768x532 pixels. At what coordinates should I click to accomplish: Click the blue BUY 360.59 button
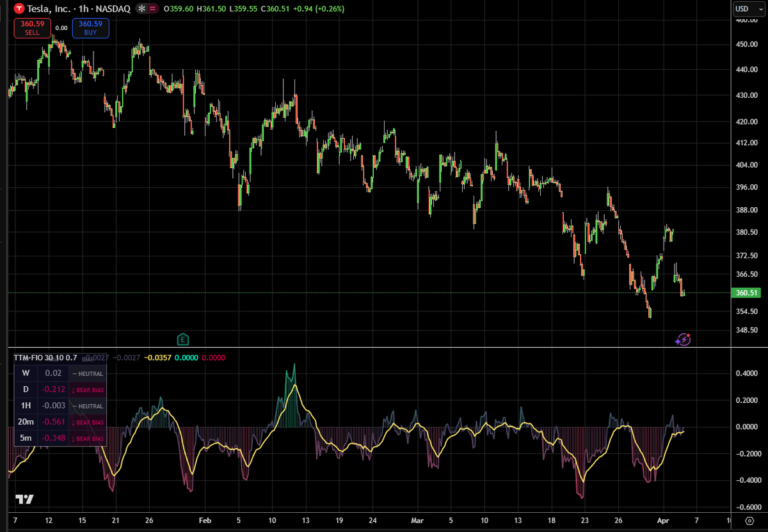[90, 28]
